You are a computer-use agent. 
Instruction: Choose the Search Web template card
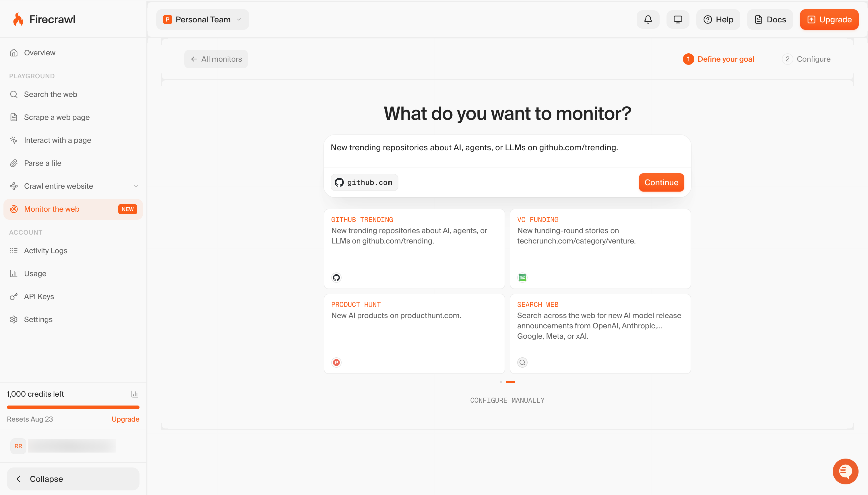[600, 334]
